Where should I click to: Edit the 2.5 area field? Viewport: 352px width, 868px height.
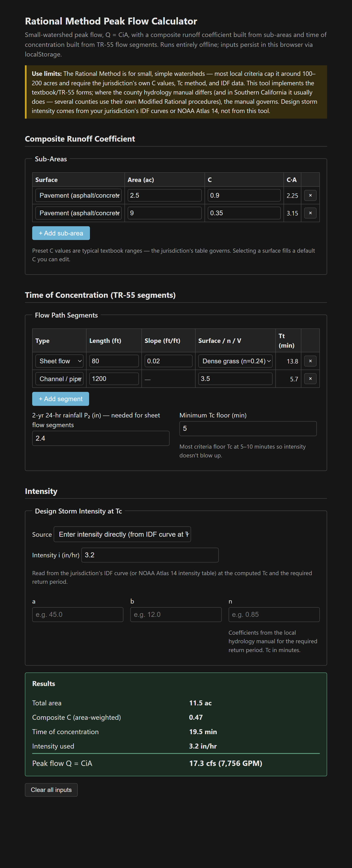click(165, 196)
